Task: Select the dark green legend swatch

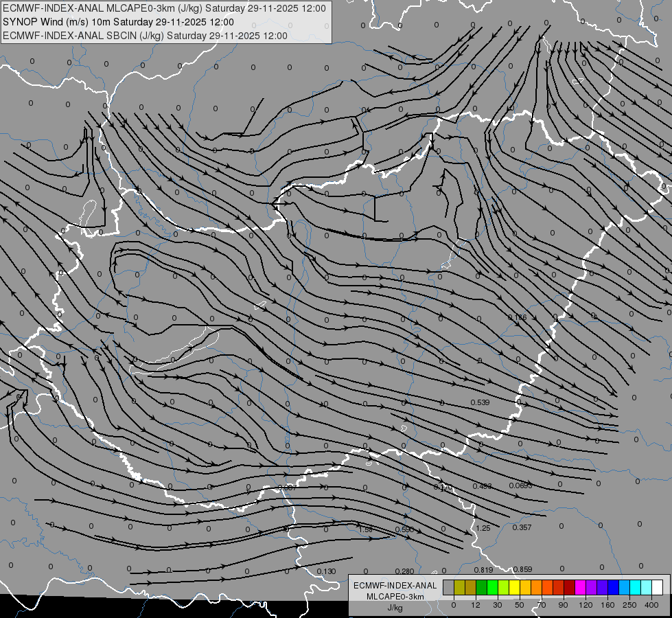Action: pyautogui.click(x=482, y=587)
